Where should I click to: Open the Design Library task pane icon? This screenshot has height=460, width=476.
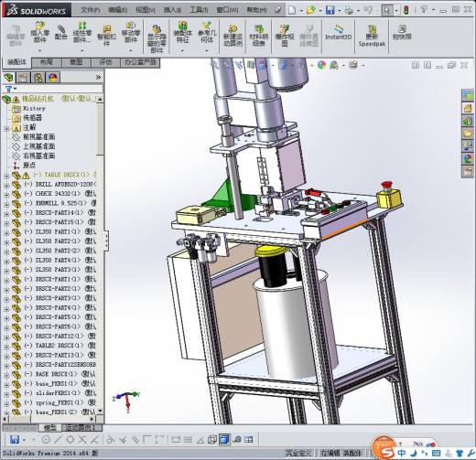coord(468,121)
